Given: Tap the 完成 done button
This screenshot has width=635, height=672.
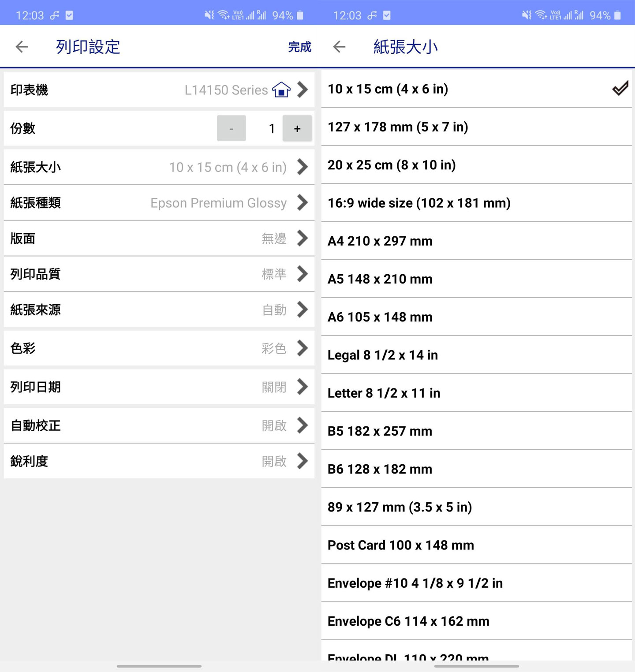Looking at the screenshot, I should [299, 46].
